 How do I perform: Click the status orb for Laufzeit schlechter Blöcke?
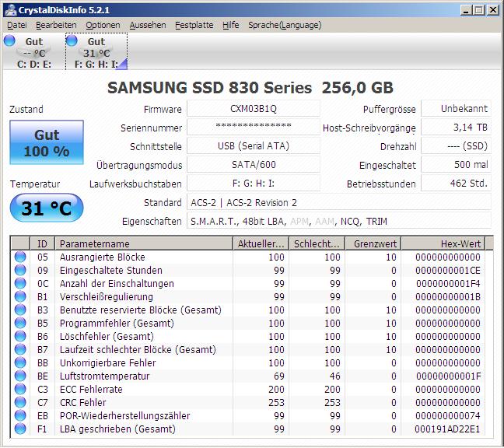[x=20, y=349]
